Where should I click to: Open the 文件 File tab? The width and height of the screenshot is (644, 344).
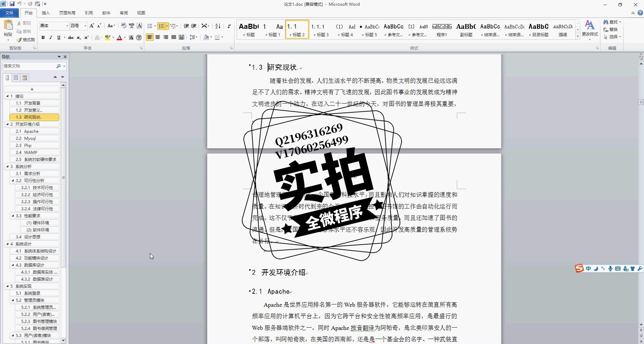(x=9, y=13)
